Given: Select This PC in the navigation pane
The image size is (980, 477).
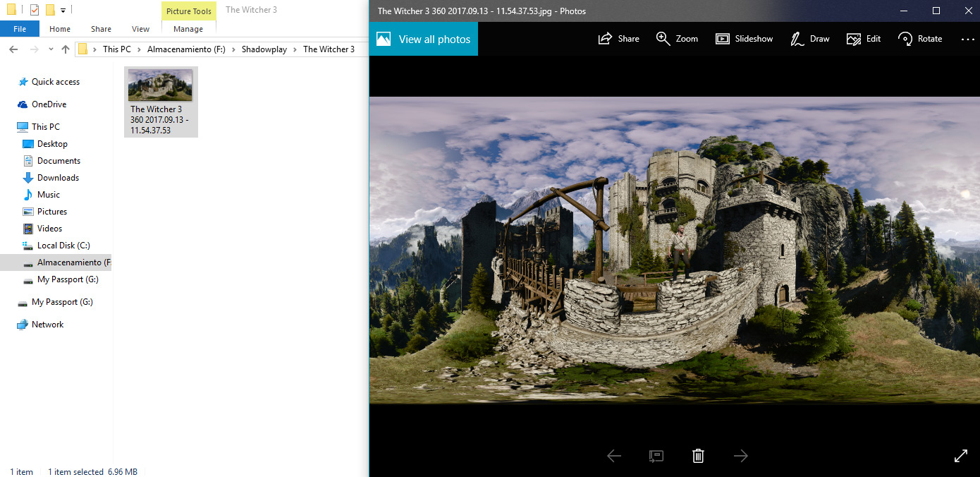Looking at the screenshot, I should click(x=46, y=127).
